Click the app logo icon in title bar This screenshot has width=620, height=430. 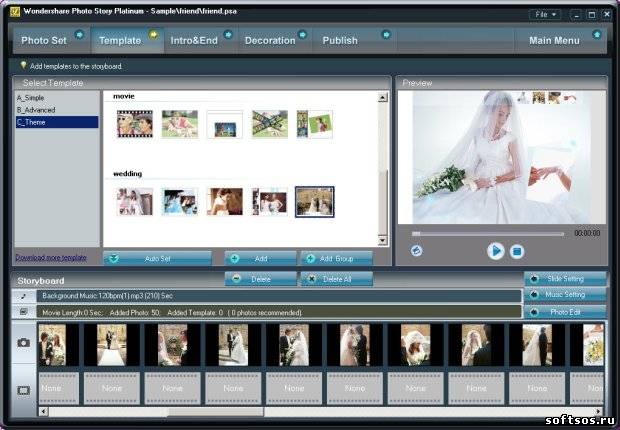tap(15, 11)
